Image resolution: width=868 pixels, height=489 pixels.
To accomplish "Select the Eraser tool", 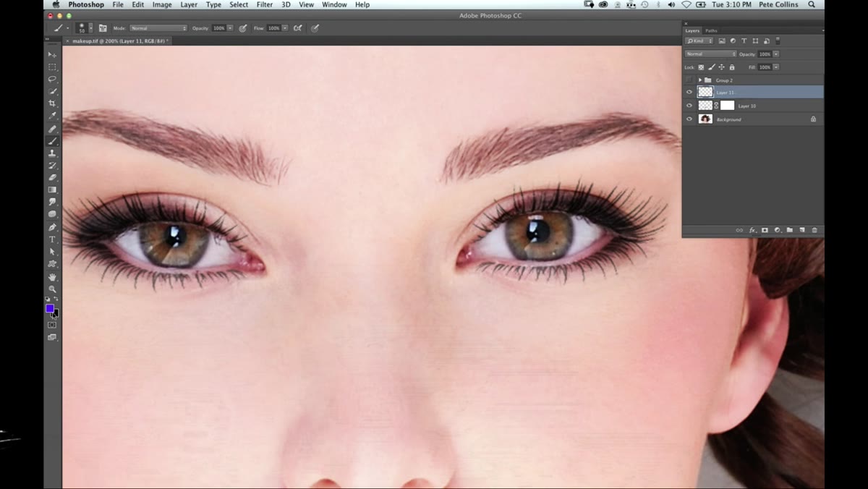I will coord(52,177).
